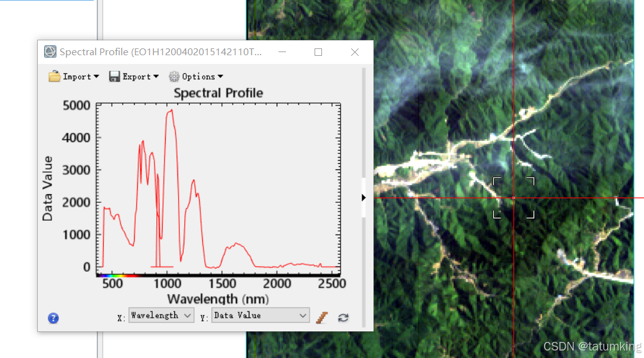644x358 pixels.
Task: Click the Wavelength (nm) axis label
Action: click(218, 298)
